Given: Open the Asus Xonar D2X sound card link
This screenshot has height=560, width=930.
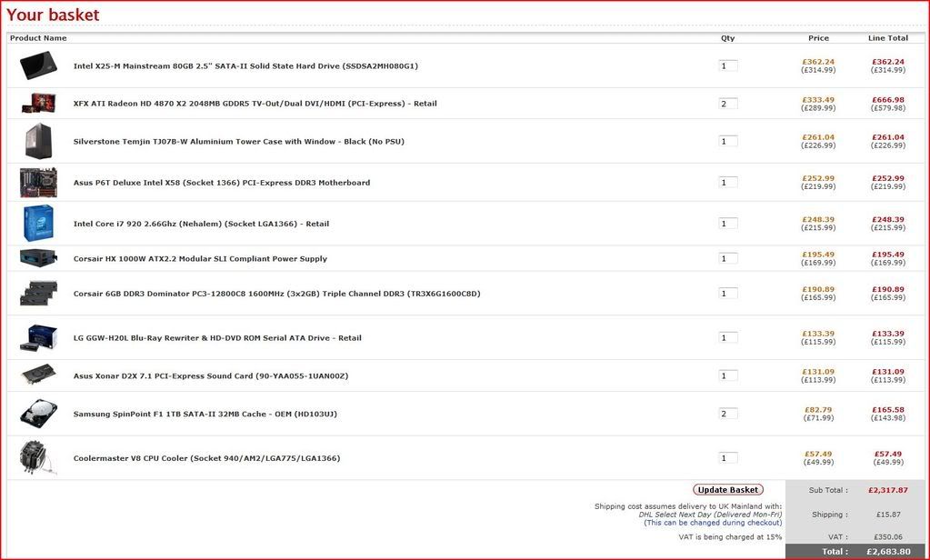Looking at the screenshot, I should pyautogui.click(x=211, y=376).
